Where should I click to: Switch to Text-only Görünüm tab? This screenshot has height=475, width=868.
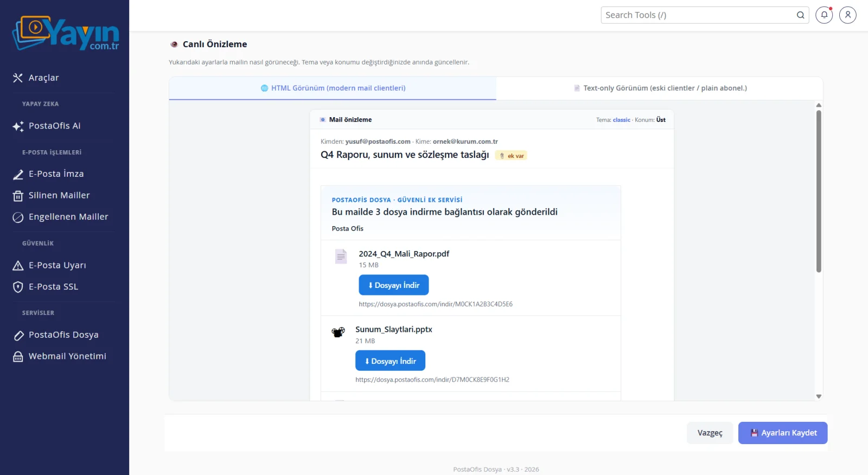[660, 88]
